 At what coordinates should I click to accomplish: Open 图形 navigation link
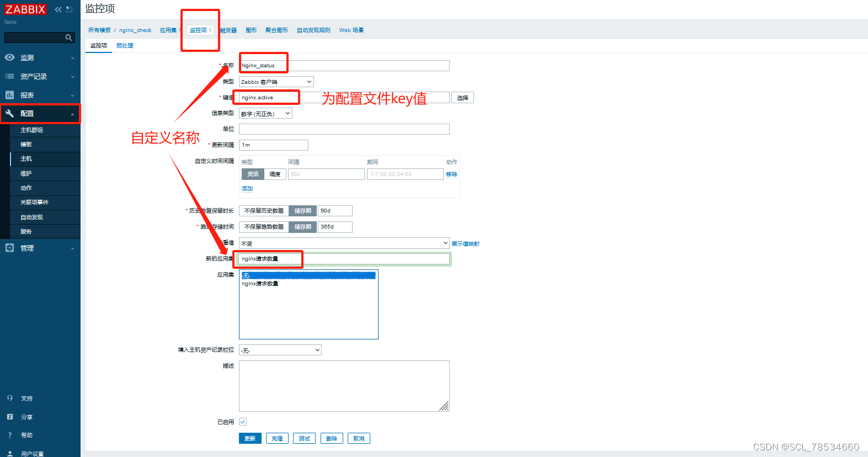pyautogui.click(x=251, y=30)
